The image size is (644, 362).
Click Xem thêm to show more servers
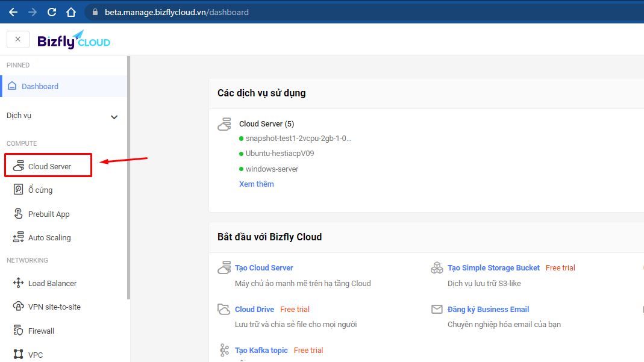click(x=256, y=184)
